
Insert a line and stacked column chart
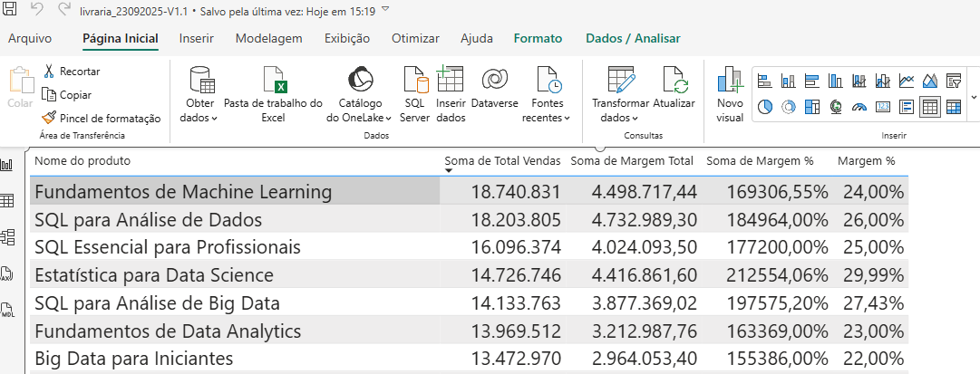point(859,81)
